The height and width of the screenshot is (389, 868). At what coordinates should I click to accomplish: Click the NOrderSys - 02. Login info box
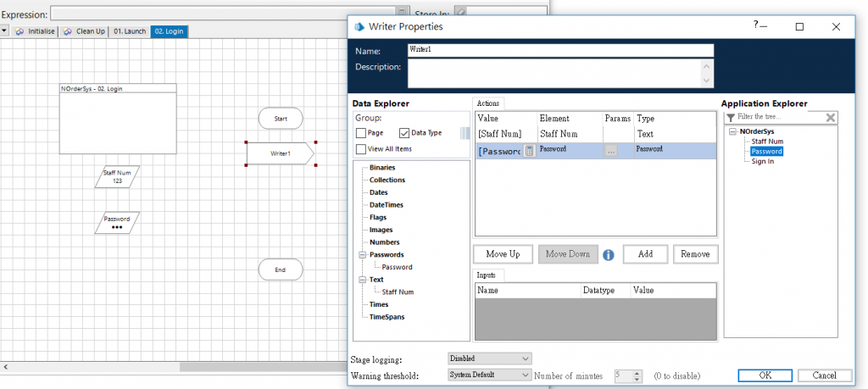tap(118, 119)
